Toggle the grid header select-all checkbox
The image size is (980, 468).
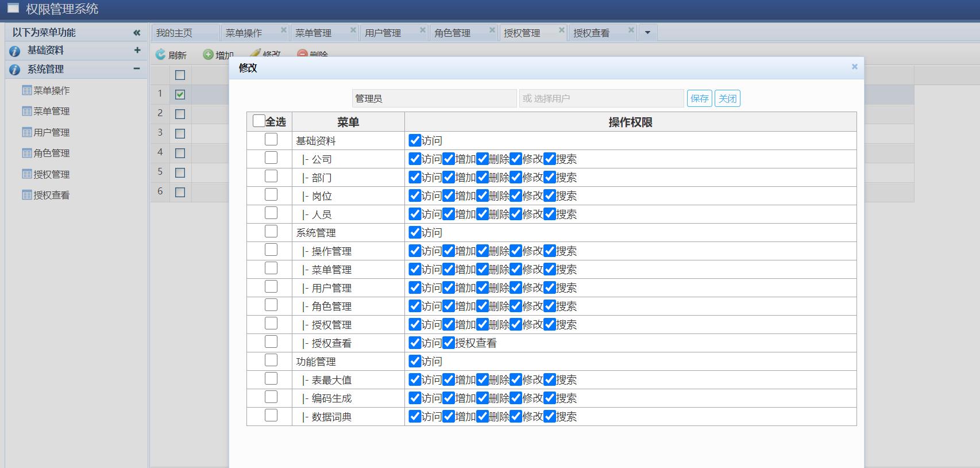click(180, 75)
